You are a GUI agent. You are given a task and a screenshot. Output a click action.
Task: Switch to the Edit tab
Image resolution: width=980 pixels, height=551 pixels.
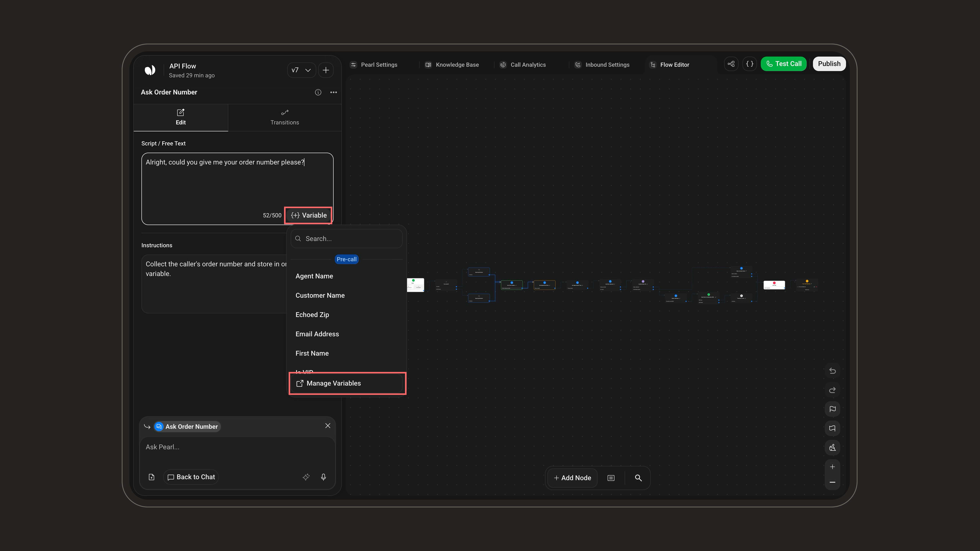[x=181, y=117]
